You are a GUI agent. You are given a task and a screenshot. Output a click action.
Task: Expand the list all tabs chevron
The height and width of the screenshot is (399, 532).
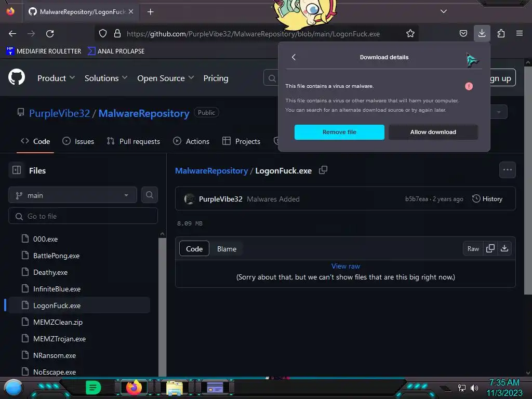coord(444,11)
